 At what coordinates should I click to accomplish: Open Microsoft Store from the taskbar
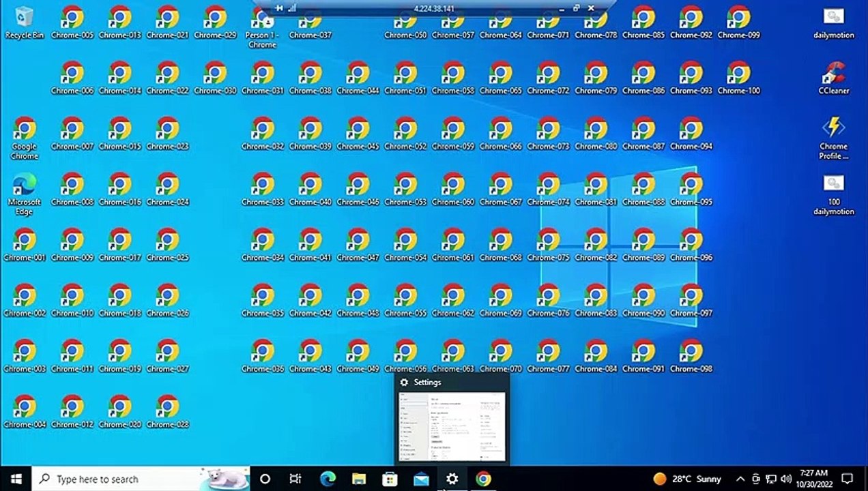(x=390, y=479)
